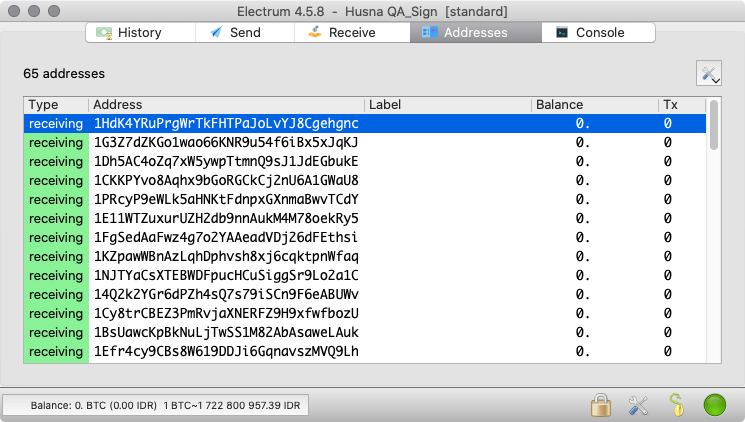
Task: Select address 1Efr4cy9CBs8W619DDJi6GqnavszMVQ9Lh
Action: 226,352
